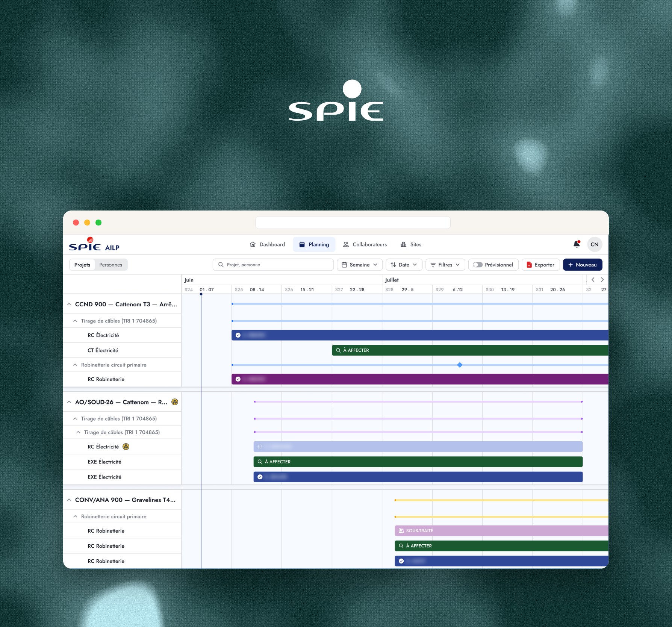
Task: Click checkmark on CCND RC Robinetterie bar
Action: [x=238, y=379]
